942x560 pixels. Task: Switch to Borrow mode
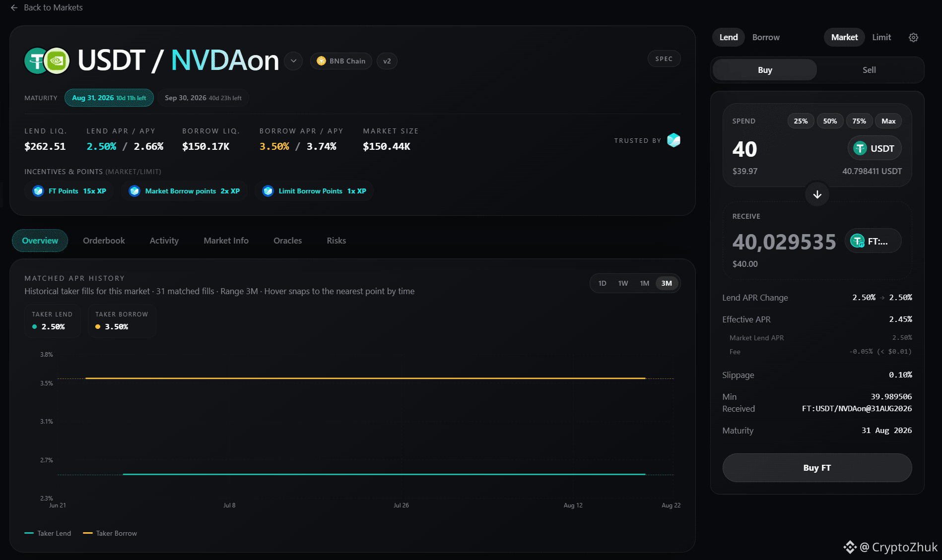766,37
